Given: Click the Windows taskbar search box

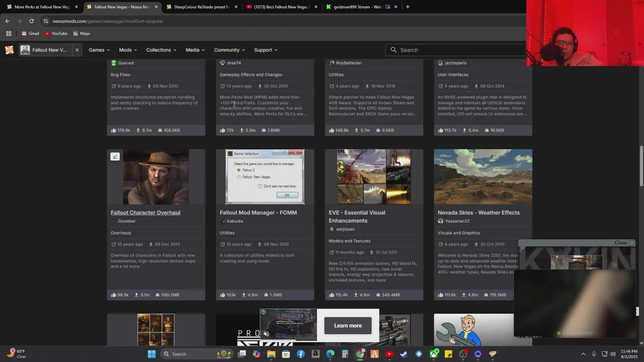Looking at the screenshot, I should coord(197,354).
